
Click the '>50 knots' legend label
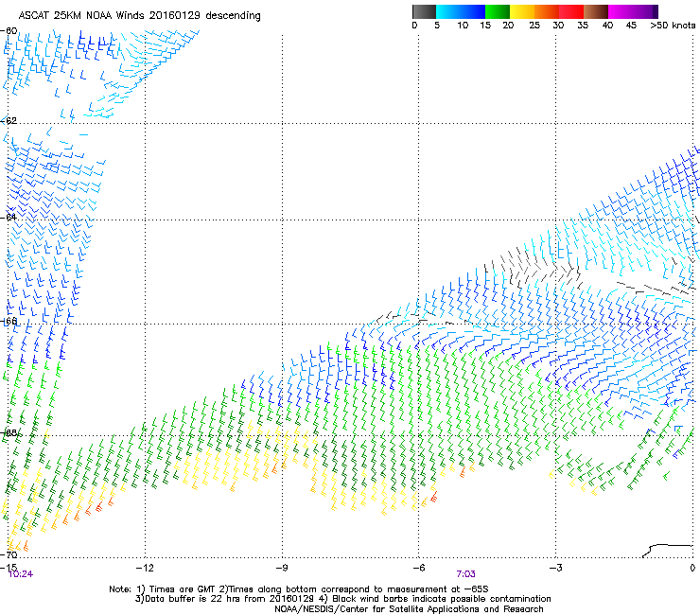[673, 26]
